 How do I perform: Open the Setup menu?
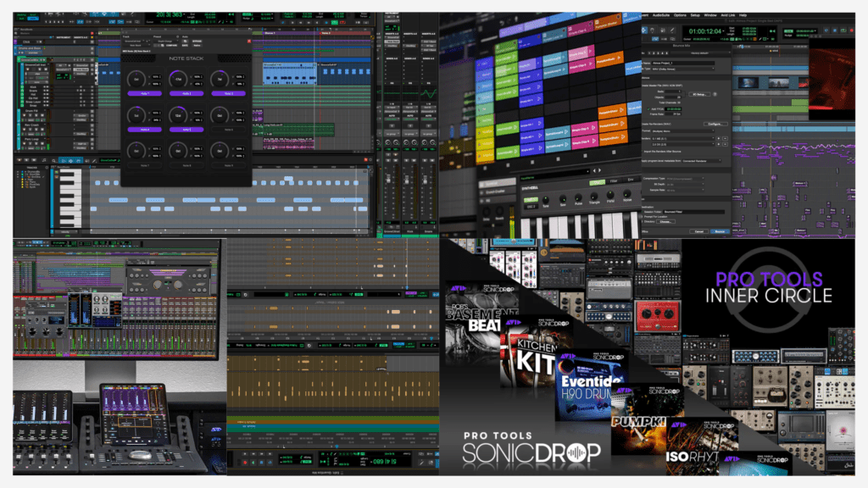point(695,15)
